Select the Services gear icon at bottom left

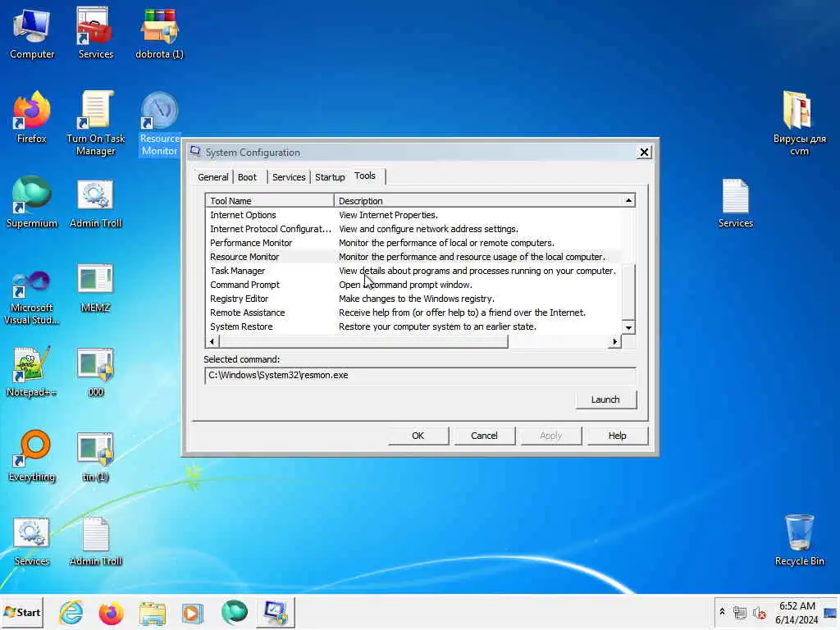click(32, 541)
